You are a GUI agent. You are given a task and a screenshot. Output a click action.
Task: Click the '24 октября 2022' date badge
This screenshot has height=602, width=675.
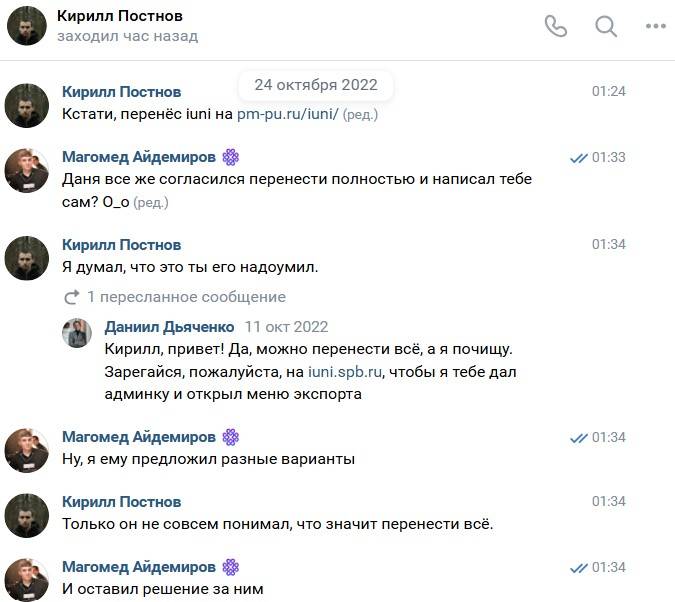click(x=316, y=85)
